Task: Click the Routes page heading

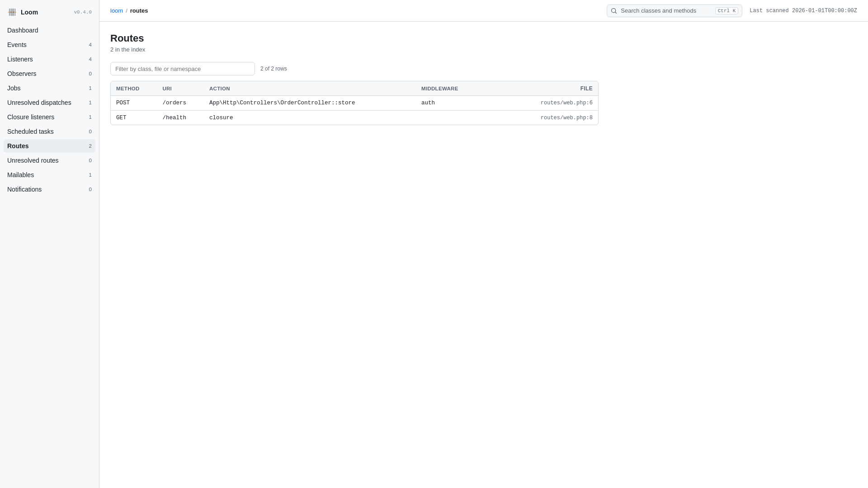Action: pos(127,38)
